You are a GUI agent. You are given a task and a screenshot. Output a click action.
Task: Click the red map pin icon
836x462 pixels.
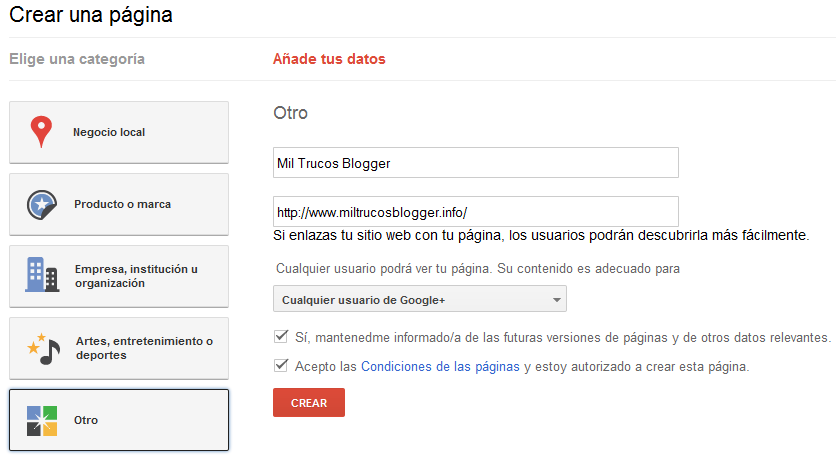tap(41, 132)
